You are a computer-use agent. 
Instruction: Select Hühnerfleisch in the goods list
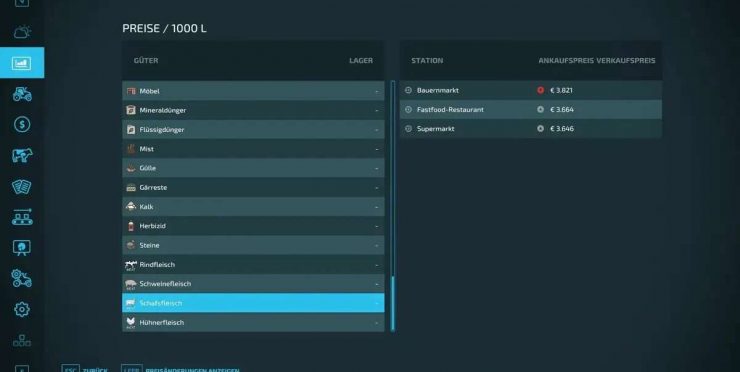pyautogui.click(x=253, y=322)
